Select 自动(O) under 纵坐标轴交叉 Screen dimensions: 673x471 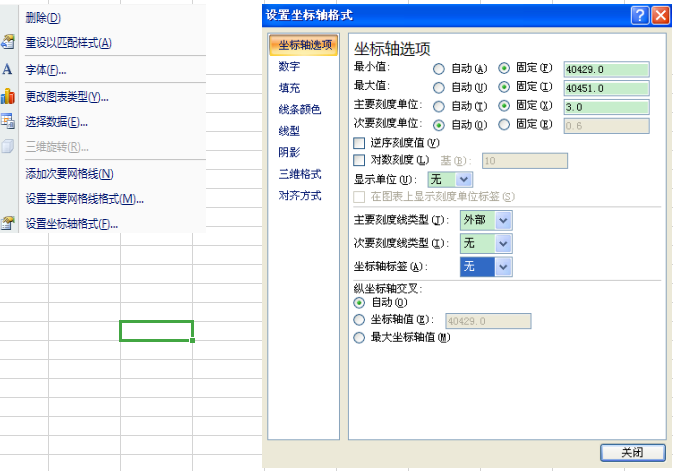[359, 303]
